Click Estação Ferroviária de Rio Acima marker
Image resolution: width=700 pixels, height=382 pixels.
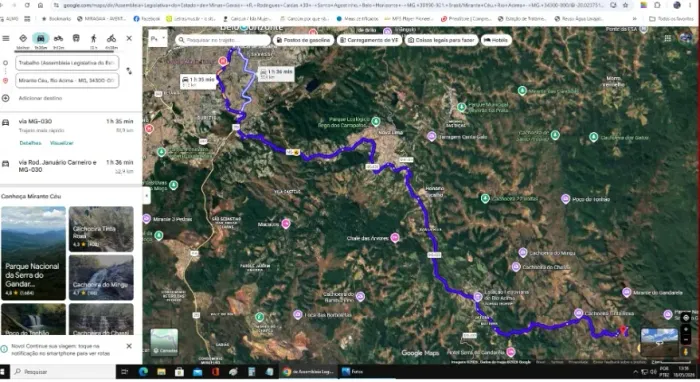(x=478, y=296)
